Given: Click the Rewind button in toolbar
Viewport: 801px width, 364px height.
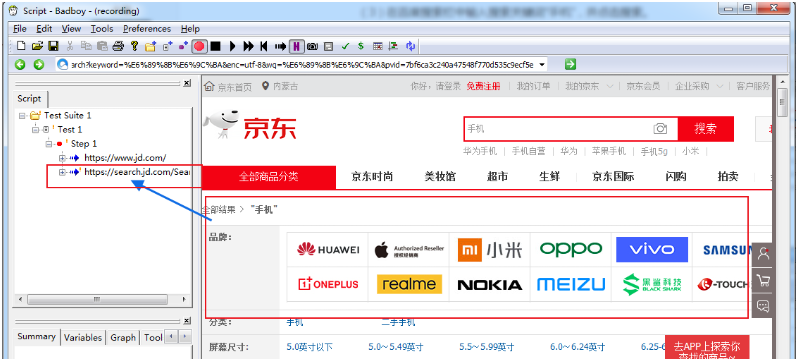Looking at the screenshot, I should 264,46.
